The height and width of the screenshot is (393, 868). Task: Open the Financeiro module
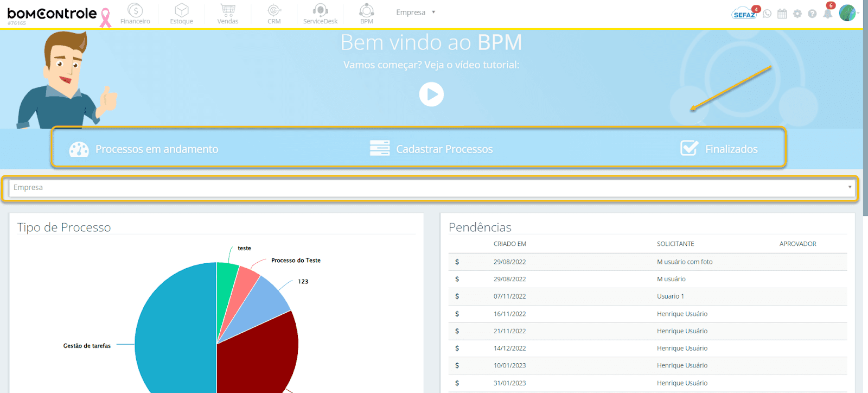pos(135,14)
